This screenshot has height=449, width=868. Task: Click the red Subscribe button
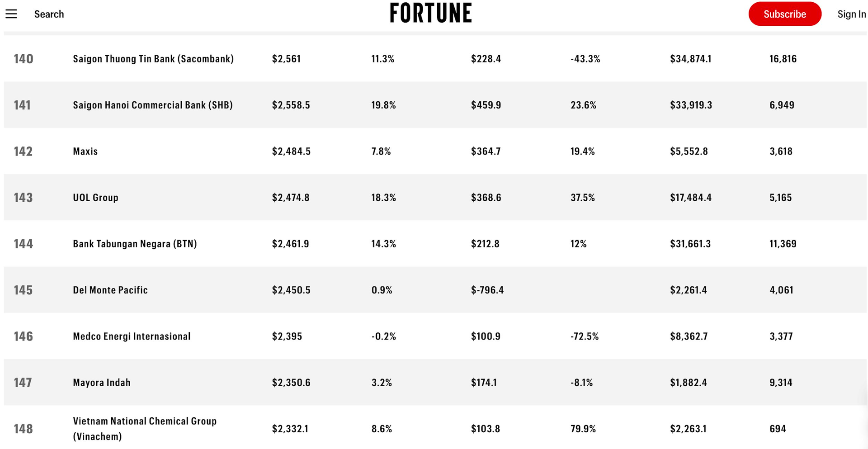tap(784, 14)
